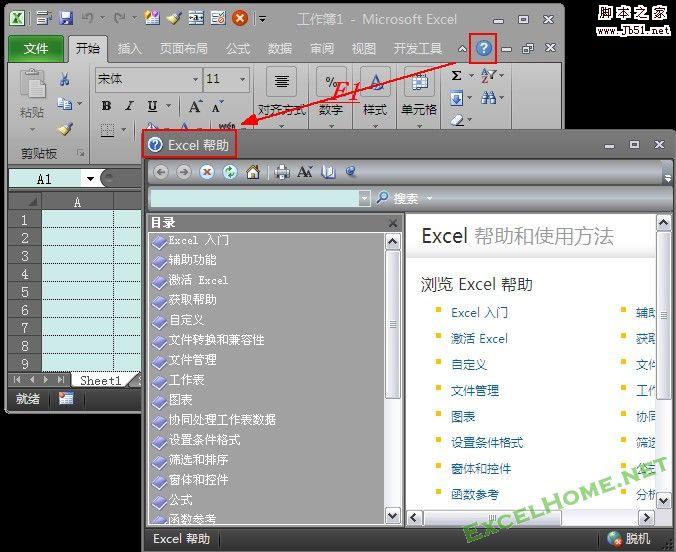Collapse the ribbon with the caret icon
This screenshot has width=676, height=552.
(462, 49)
